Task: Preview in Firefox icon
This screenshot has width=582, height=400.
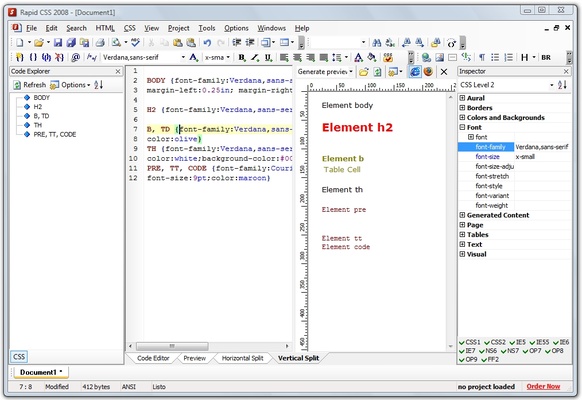Action: (x=428, y=72)
